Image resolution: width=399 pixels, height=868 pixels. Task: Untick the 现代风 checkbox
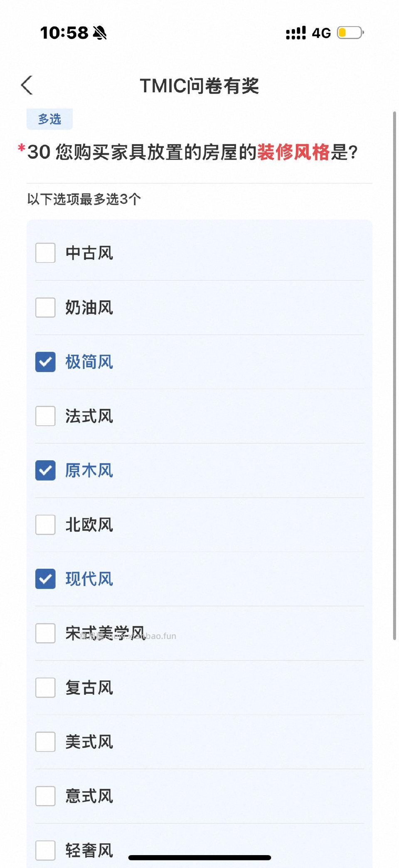45,579
